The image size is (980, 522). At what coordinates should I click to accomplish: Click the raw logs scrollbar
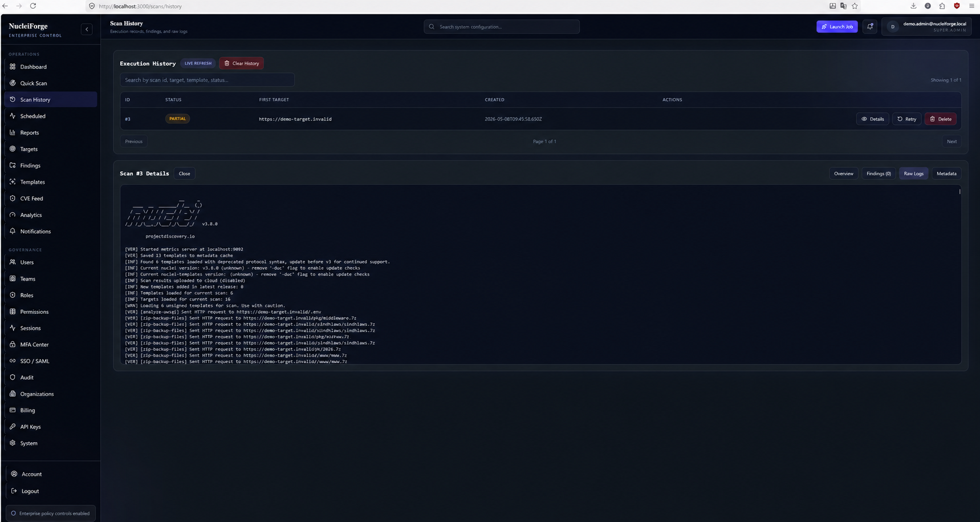point(959,192)
